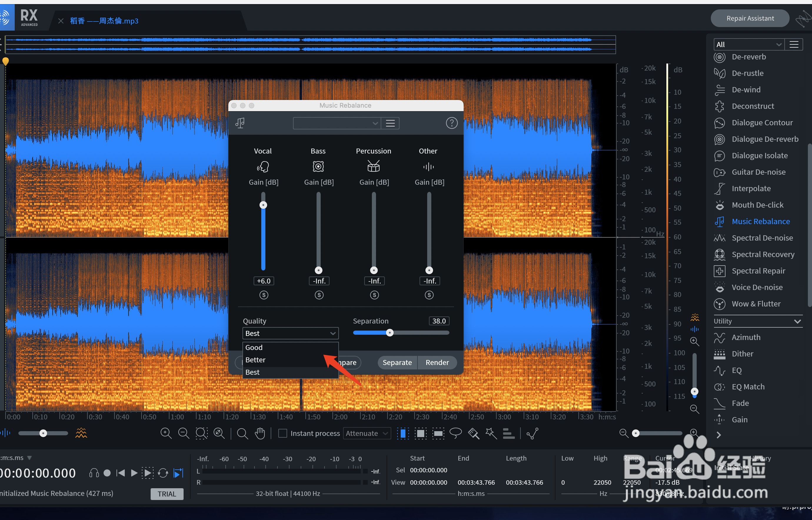Click the Play button
Viewport: 812px width, 520px height.
(134, 473)
